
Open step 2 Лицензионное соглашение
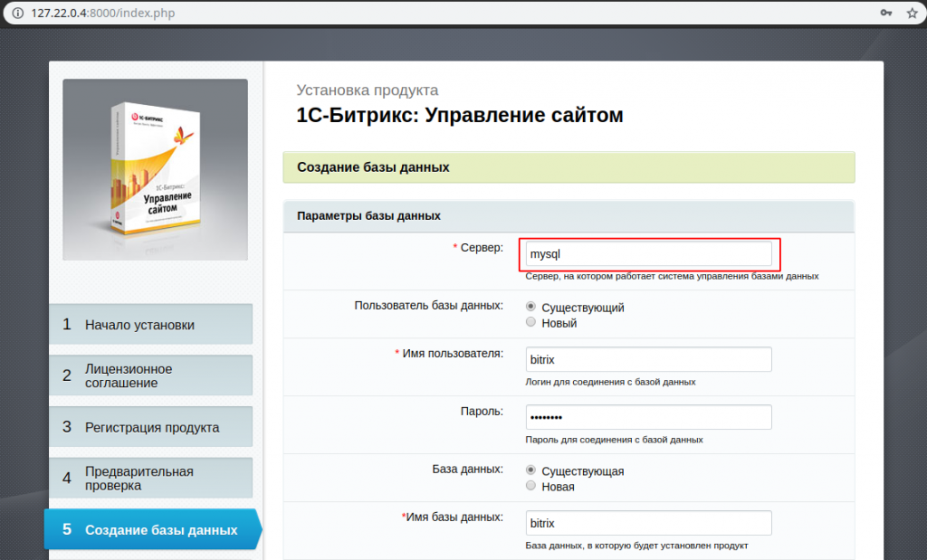click(x=151, y=375)
